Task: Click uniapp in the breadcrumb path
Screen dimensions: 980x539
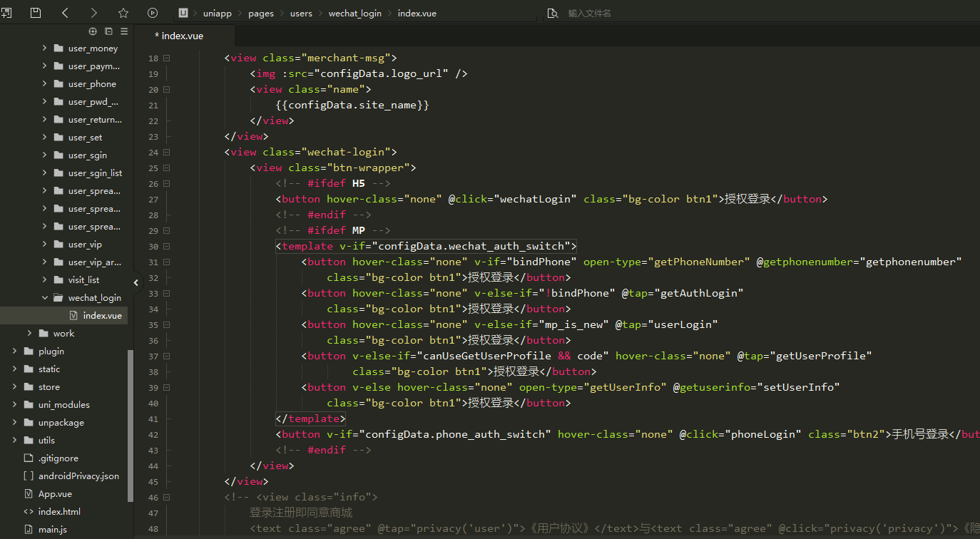Action: (x=217, y=14)
